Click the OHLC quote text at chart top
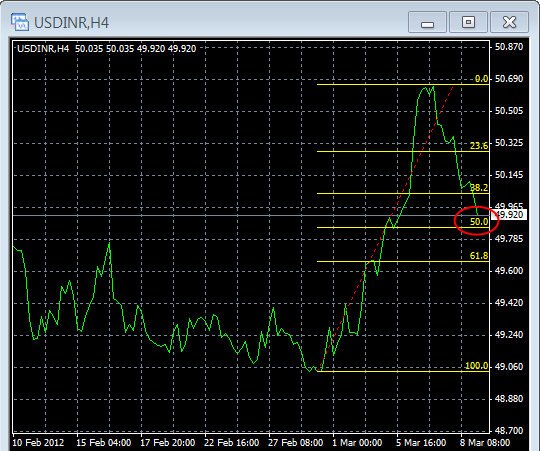 [106, 49]
